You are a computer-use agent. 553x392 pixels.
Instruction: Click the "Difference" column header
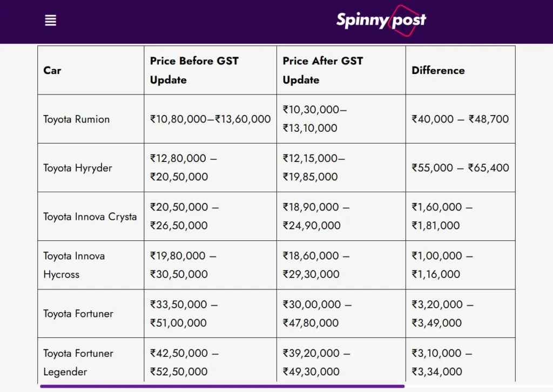click(438, 71)
